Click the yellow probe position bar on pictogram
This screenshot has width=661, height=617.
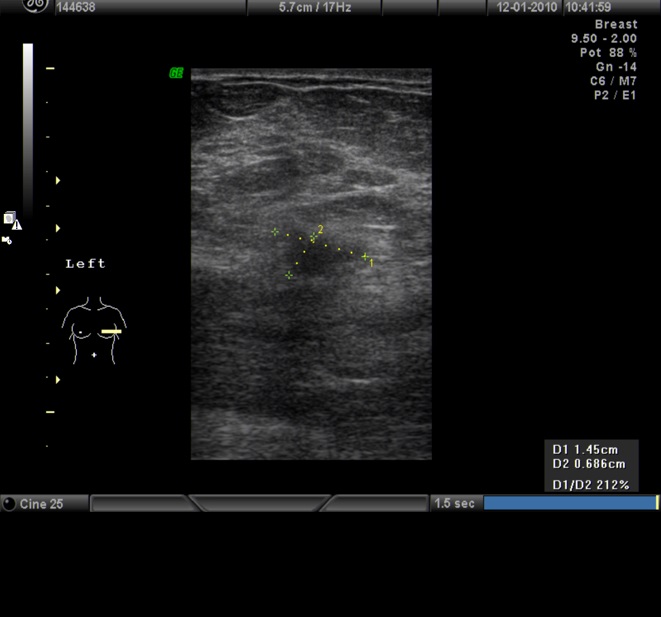click(x=111, y=331)
